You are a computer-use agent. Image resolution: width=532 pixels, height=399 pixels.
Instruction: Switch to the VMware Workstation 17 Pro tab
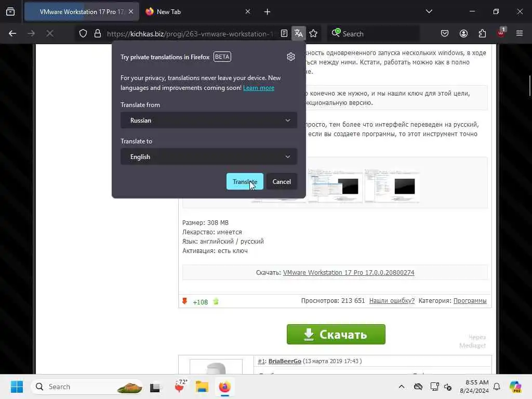pos(82,11)
